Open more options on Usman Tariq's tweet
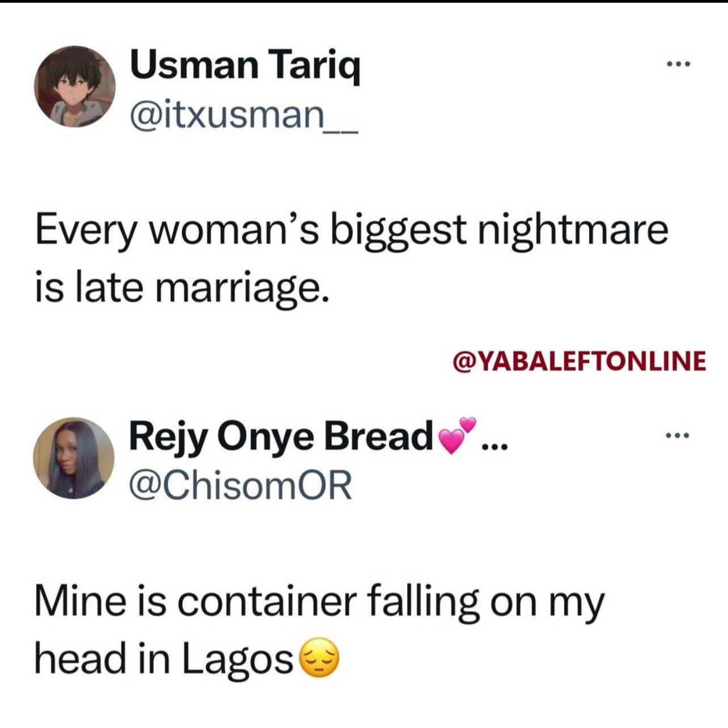Image resolution: width=728 pixels, height=728 pixels. pos(678,64)
